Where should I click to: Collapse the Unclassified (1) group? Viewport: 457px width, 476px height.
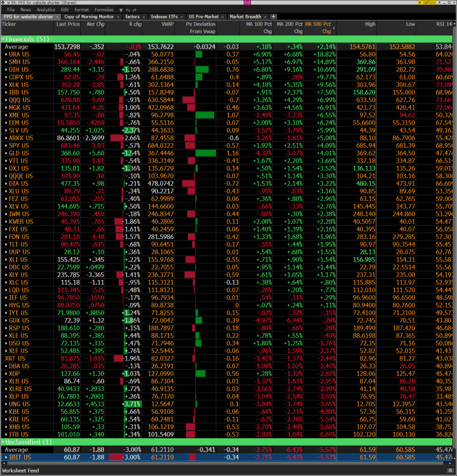4,442
